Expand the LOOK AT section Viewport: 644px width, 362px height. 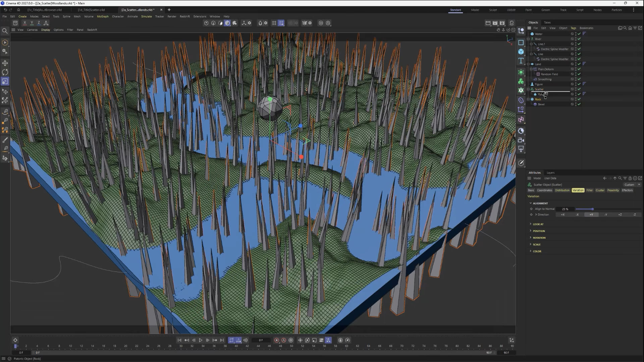coord(530,224)
